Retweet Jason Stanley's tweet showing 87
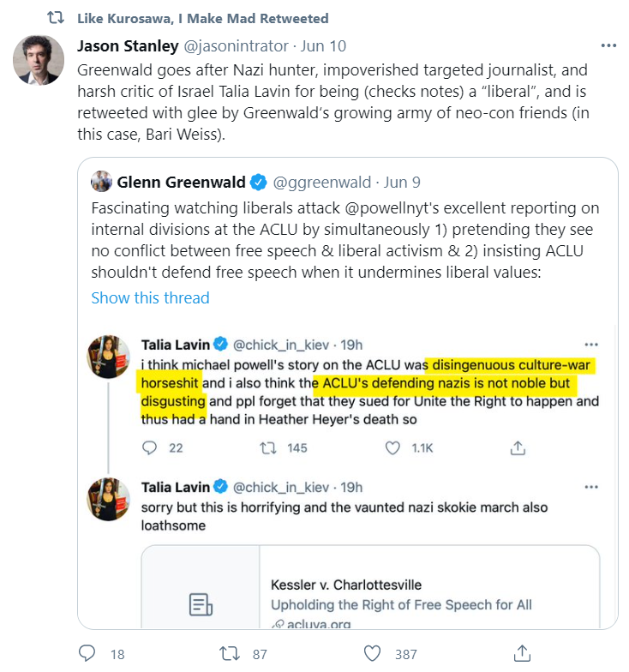The width and height of the screenshot is (629, 672). (230, 653)
